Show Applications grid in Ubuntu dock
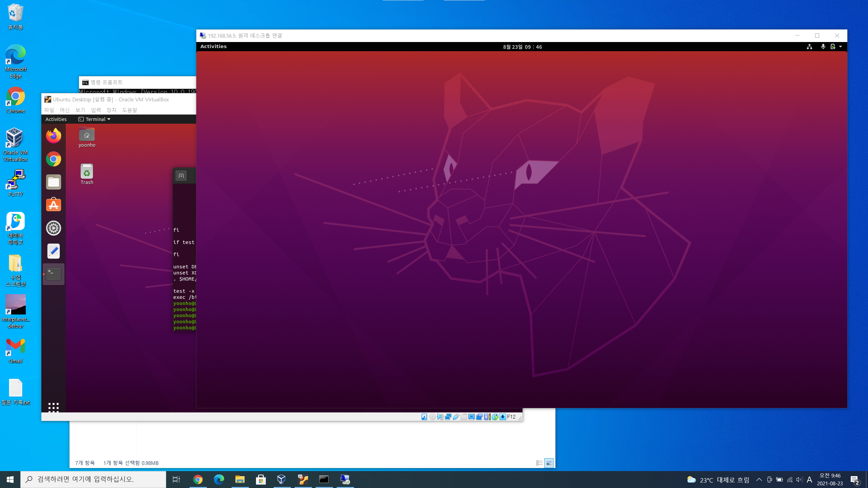Viewport: 868px width, 488px height. click(54, 407)
